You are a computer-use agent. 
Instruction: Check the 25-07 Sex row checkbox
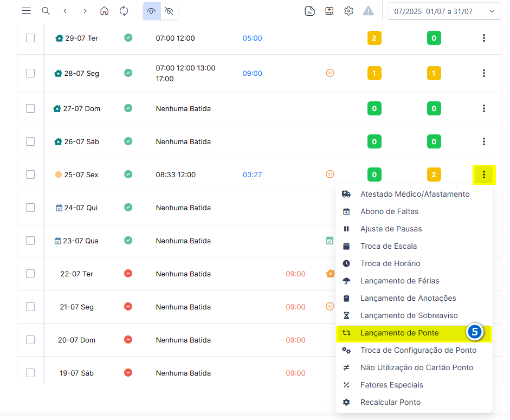30,175
